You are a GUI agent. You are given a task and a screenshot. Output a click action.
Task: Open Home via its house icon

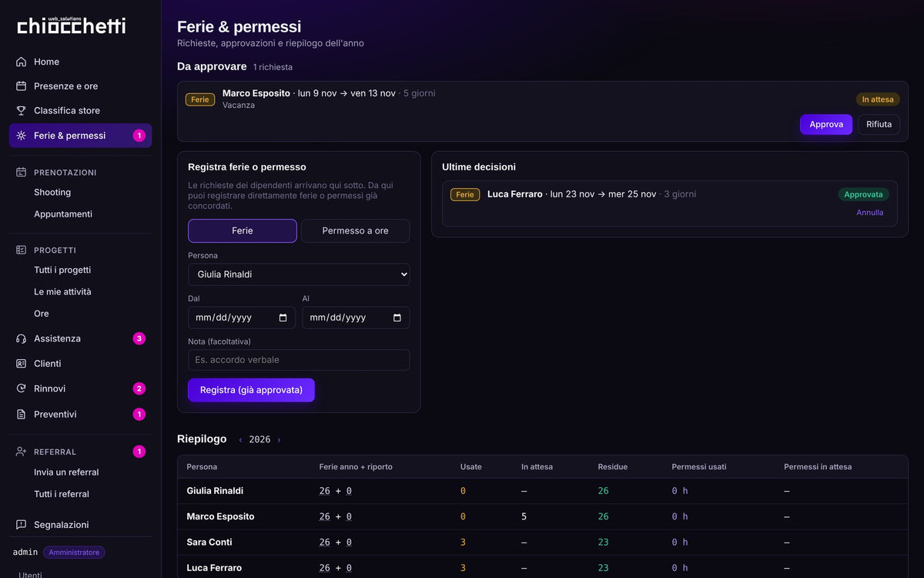21,62
